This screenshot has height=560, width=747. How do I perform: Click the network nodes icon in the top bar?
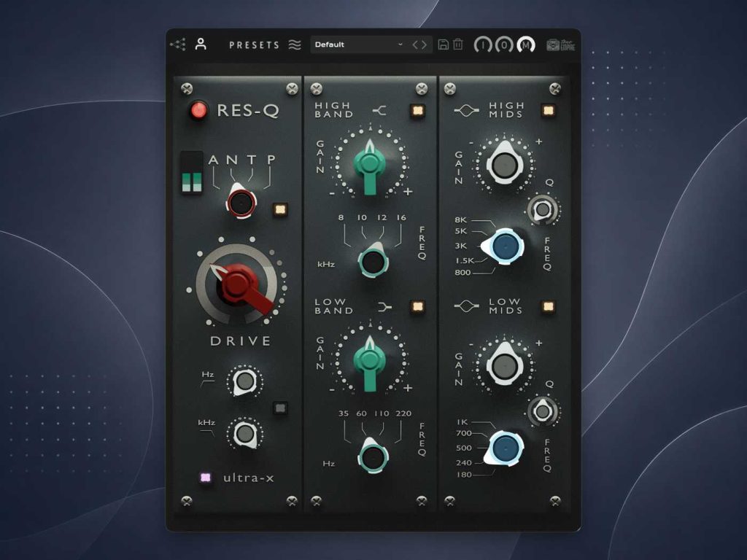point(178,44)
